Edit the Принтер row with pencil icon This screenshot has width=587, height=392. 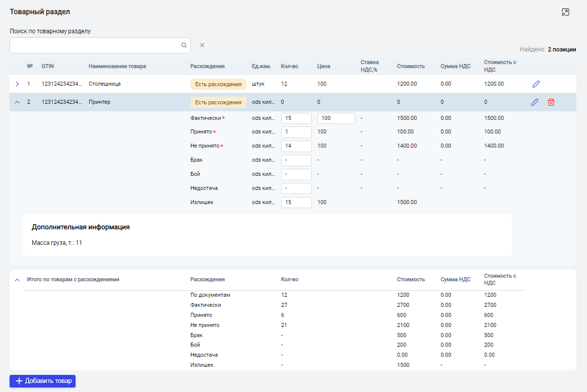pyautogui.click(x=535, y=102)
